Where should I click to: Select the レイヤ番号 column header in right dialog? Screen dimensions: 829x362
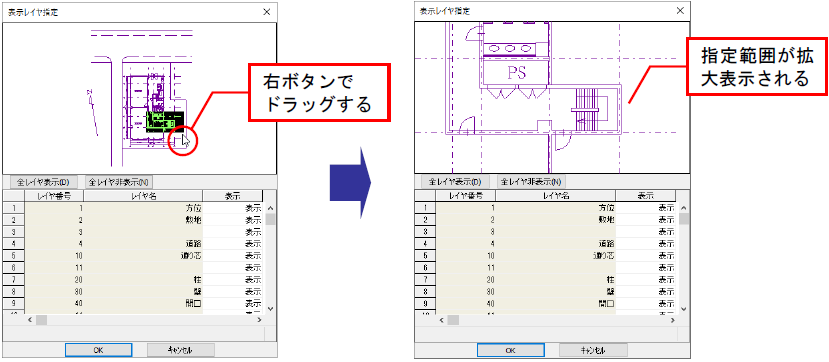466,196
